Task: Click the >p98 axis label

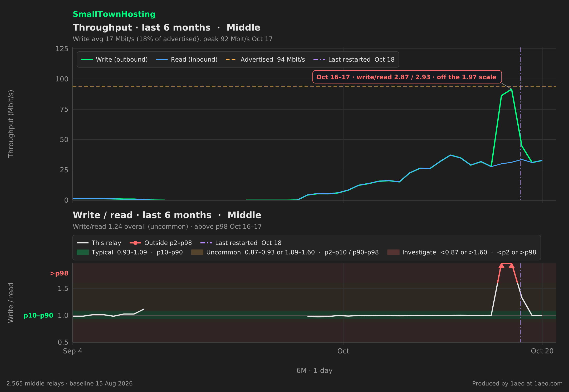Action: click(59, 273)
